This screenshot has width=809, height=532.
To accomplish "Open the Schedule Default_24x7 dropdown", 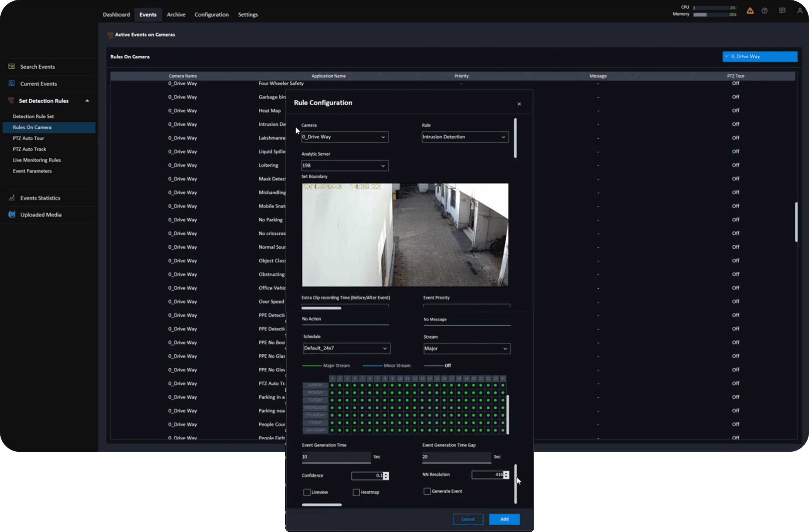I will pyautogui.click(x=346, y=348).
